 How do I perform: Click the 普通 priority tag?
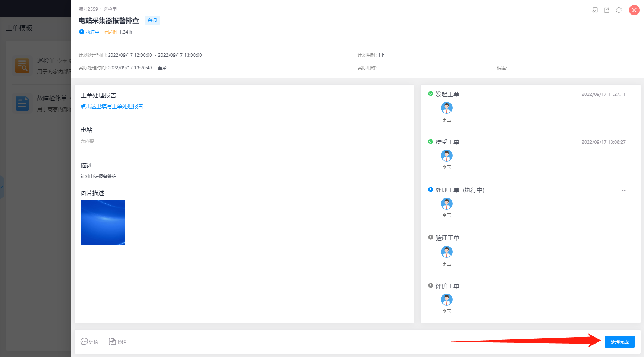pyautogui.click(x=152, y=21)
